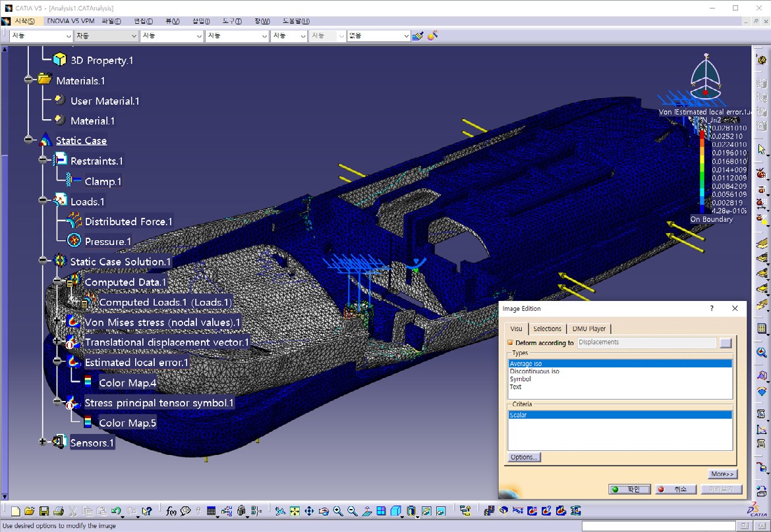Screen dimensions: 771x532
Task: Click the Print icon in bottom toolbar
Action: pos(58,511)
